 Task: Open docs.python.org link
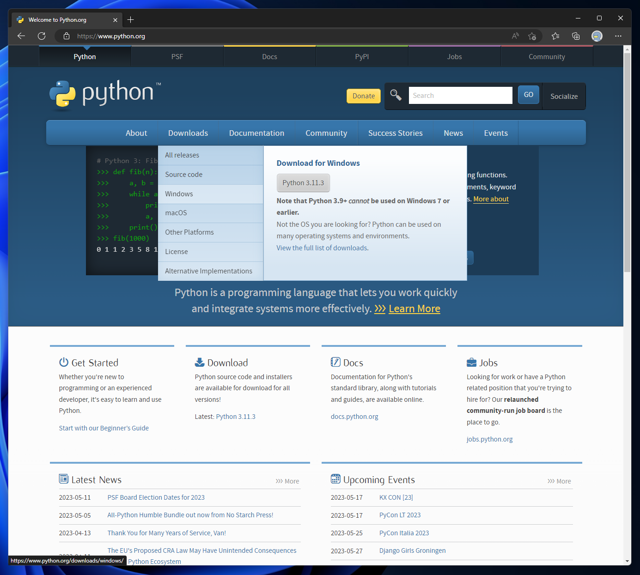(x=354, y=417)
